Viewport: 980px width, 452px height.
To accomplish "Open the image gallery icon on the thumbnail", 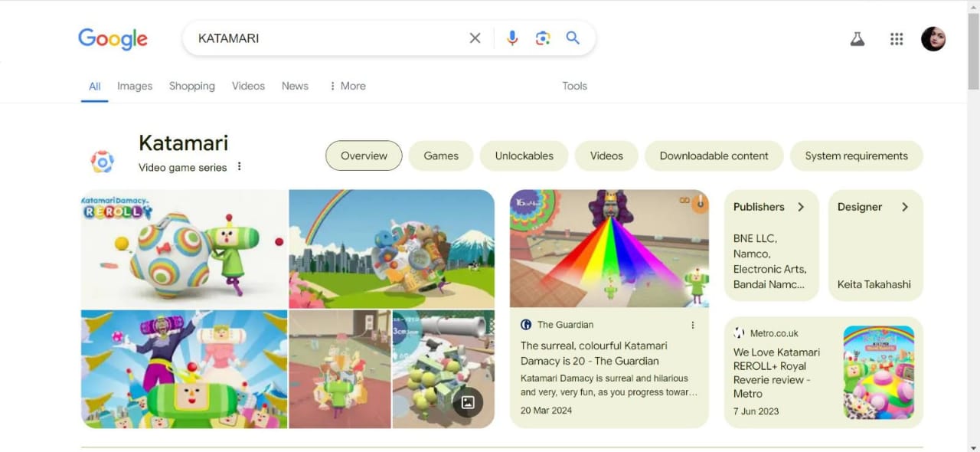I will coord(468,401).
